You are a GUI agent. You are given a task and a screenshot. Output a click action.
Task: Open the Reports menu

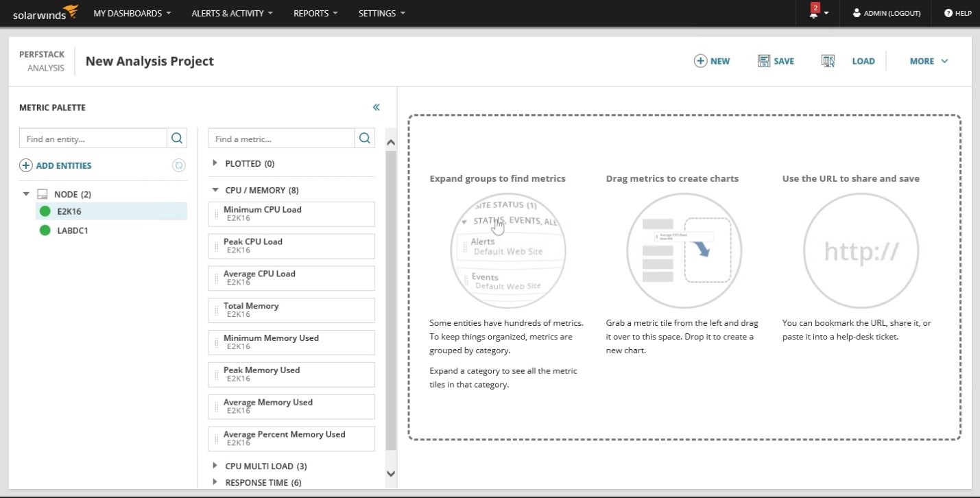click(315, 13)
